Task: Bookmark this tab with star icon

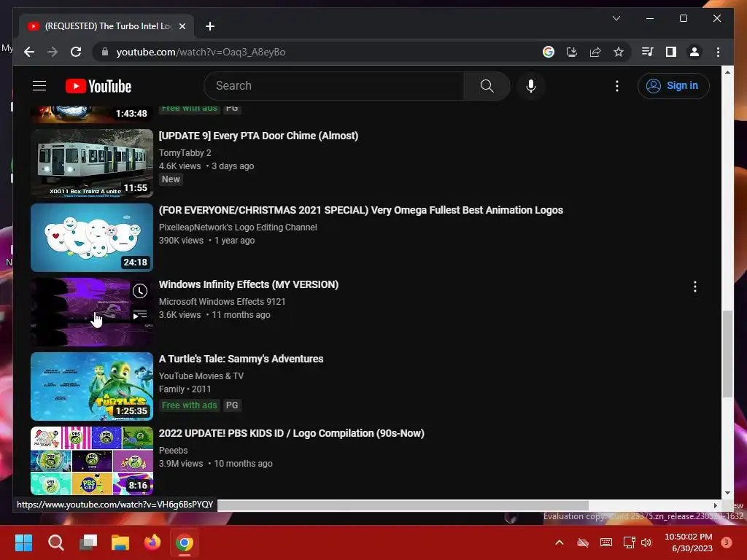Action: coord(619,52)
